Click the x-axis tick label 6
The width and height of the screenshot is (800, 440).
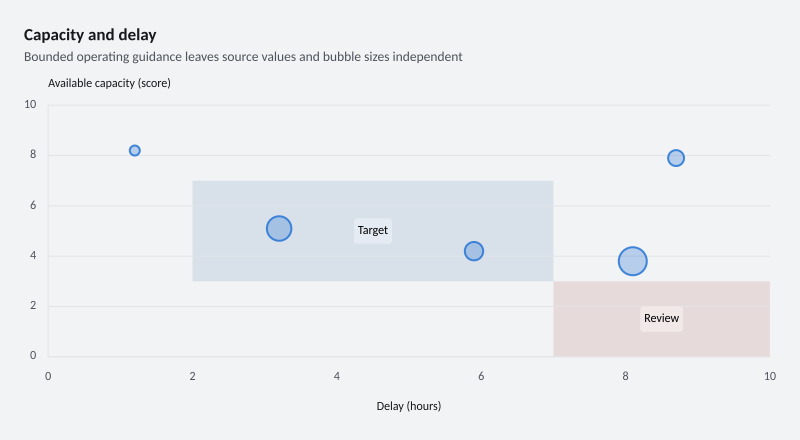pyautogui.click(x=481, y=377)
